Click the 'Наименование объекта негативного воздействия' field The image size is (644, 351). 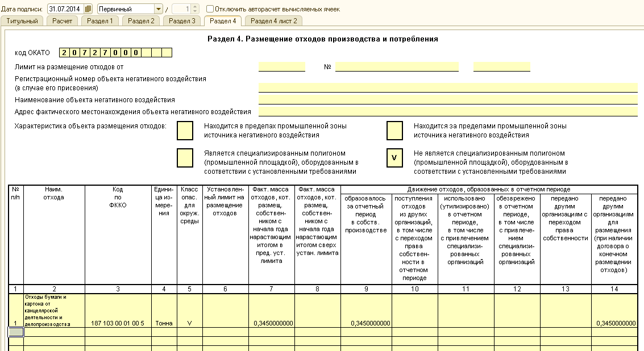pyautogui.click(x=447, y=99)
